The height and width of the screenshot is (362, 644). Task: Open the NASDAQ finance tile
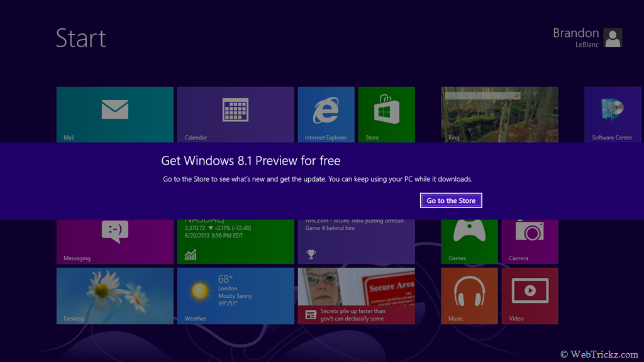pos(236,242)
